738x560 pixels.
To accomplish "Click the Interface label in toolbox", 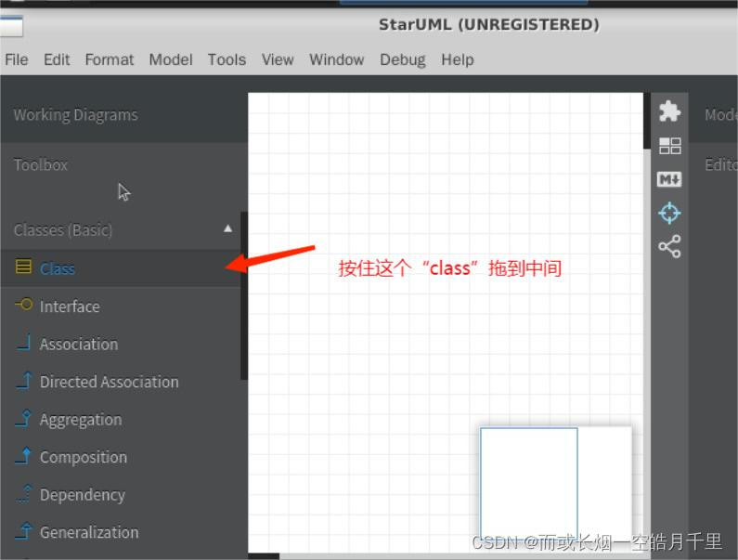I will tap(70, 306).
